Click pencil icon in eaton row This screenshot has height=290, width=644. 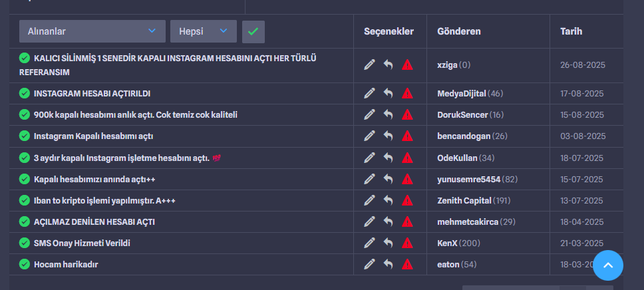coord(370,264)
